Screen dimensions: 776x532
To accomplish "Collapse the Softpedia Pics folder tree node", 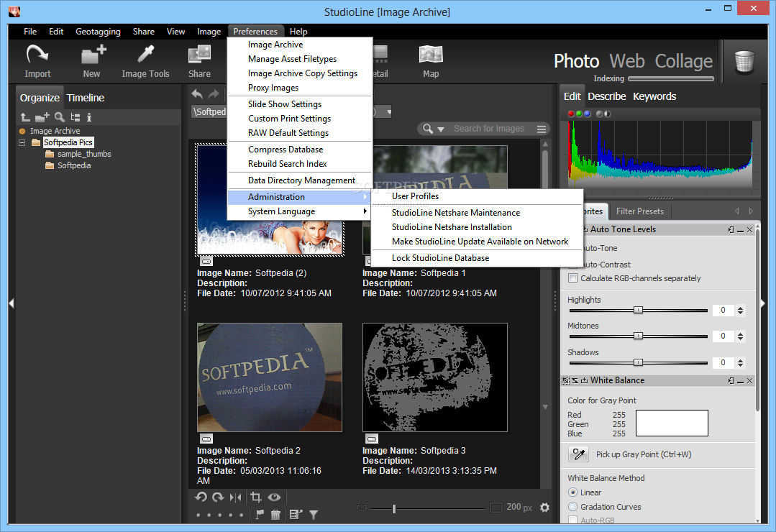I will pyautogui.click(x=22, y=142).
